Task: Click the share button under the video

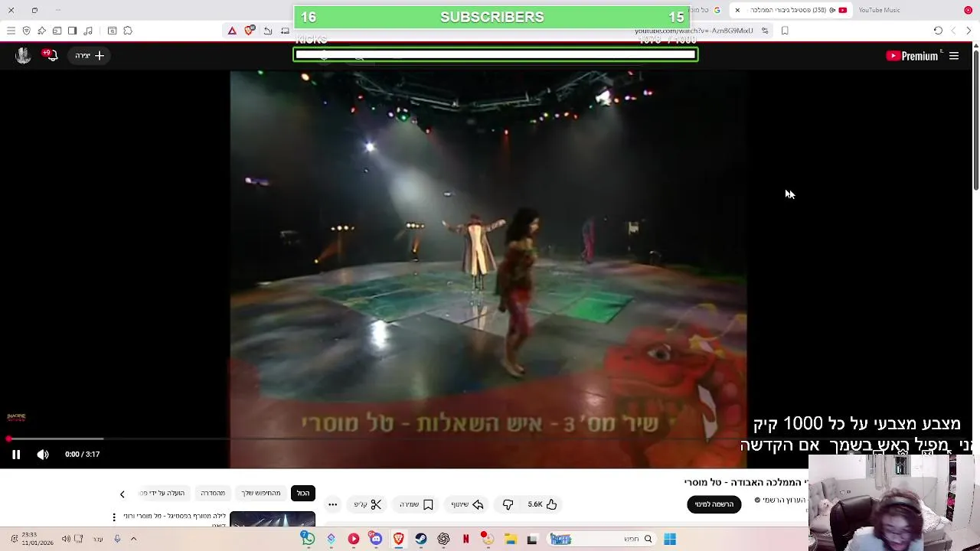Action: (468, 504)
